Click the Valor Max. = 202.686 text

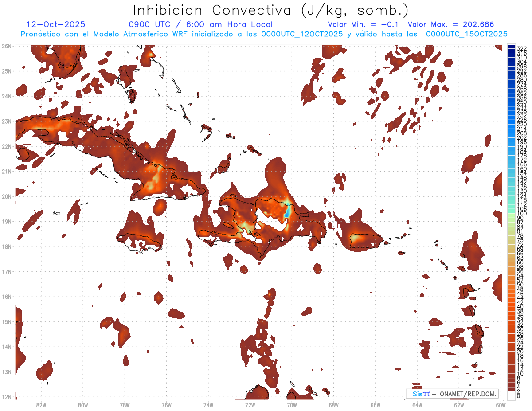tap(450, 25)
